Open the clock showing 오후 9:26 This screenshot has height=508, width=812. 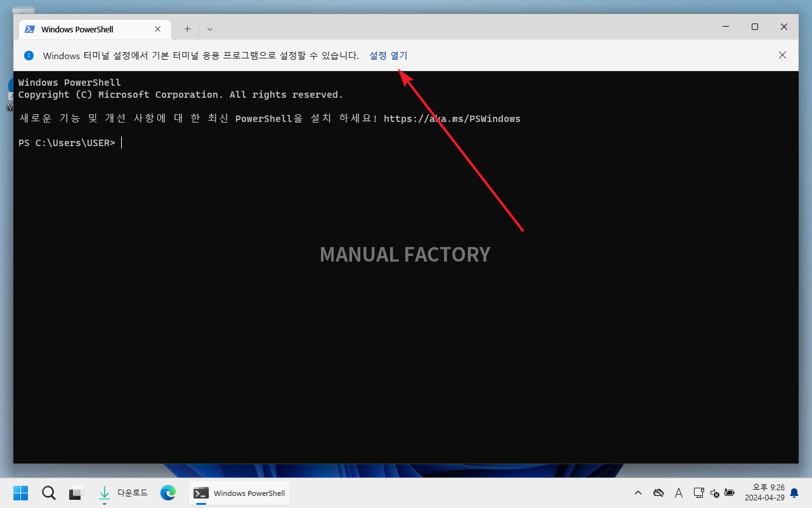pyautogui.click(x=764, y=493)
